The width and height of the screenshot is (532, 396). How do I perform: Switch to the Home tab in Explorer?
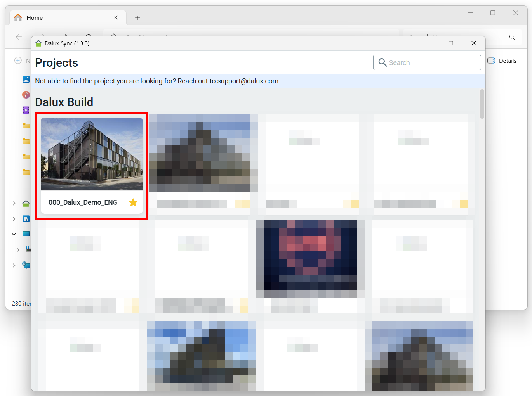click(35, 18)
